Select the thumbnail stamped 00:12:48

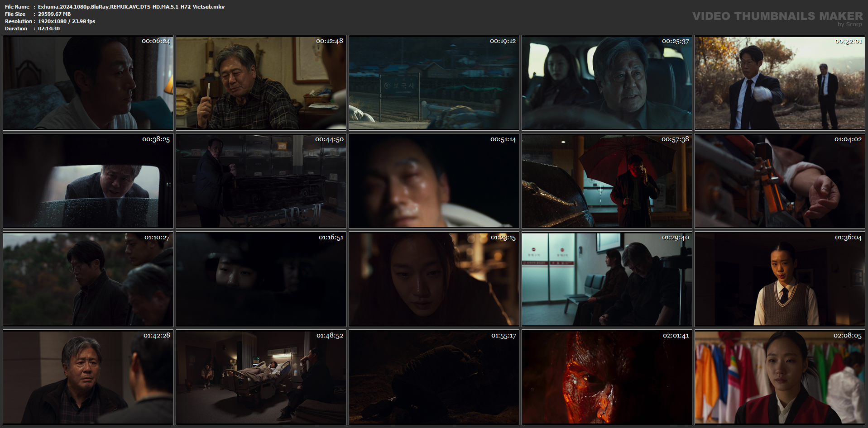(x=261, y=83)
